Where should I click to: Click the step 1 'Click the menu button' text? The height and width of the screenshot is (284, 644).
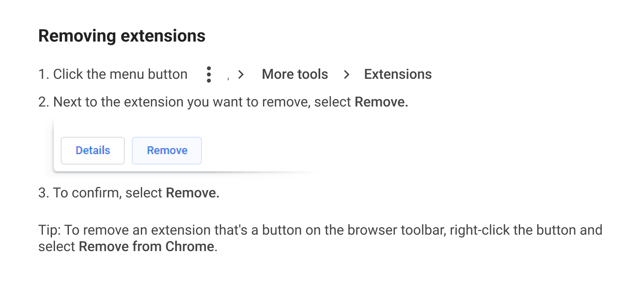120,74
